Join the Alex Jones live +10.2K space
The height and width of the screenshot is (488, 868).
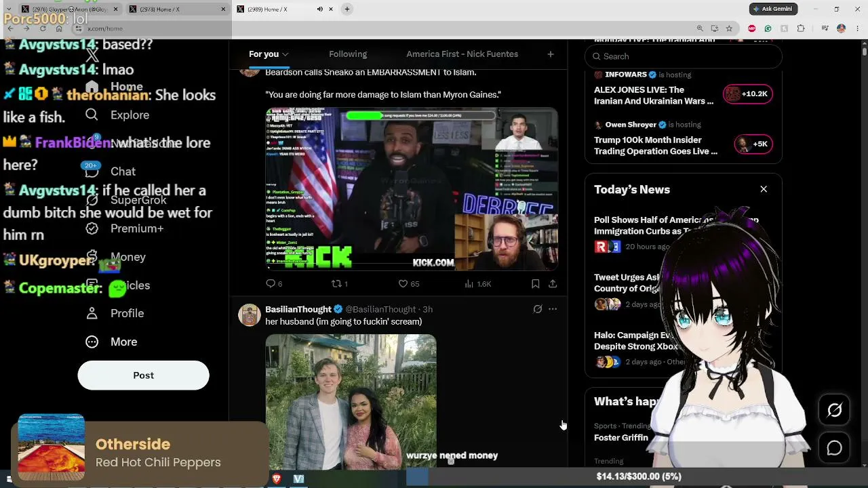click(748, 94)
